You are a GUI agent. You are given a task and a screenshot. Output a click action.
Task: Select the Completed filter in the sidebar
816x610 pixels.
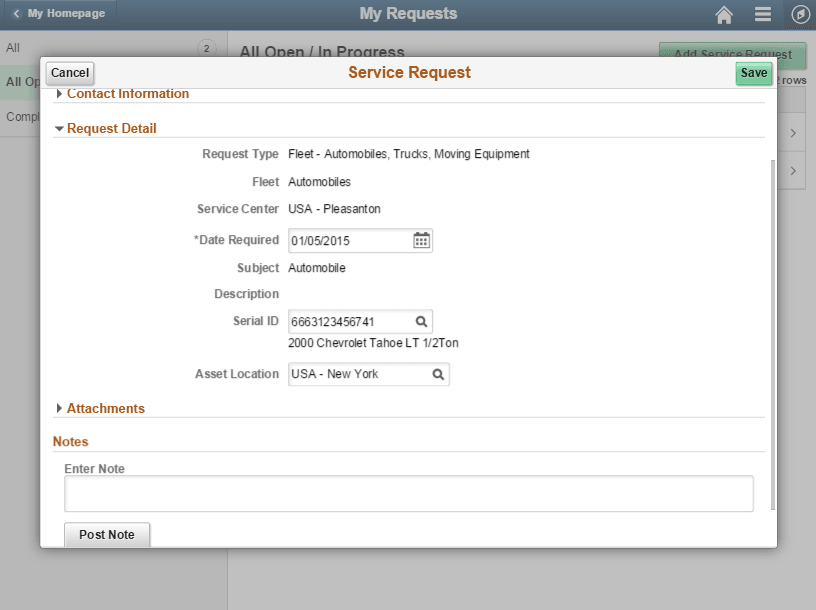[17, 117]
